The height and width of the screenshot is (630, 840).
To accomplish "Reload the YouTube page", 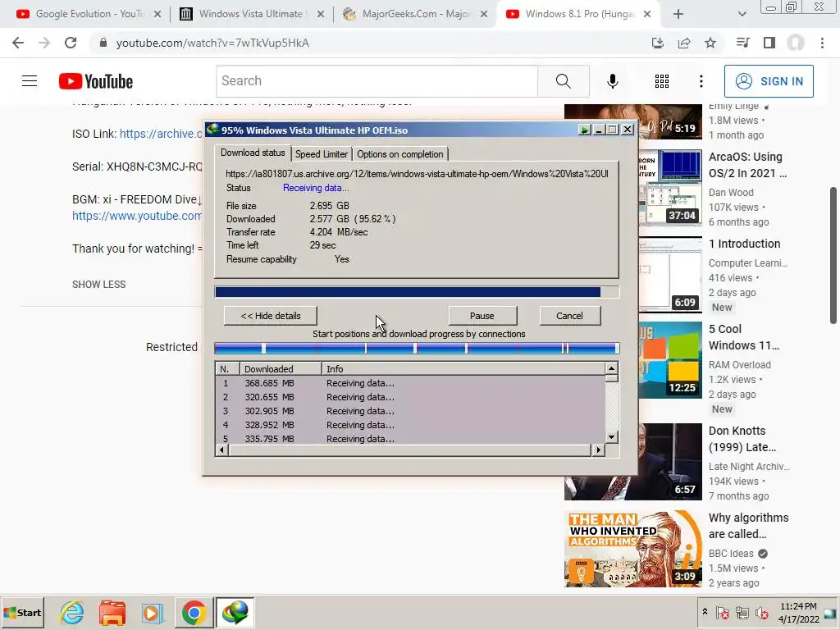I will click(71, 43).
